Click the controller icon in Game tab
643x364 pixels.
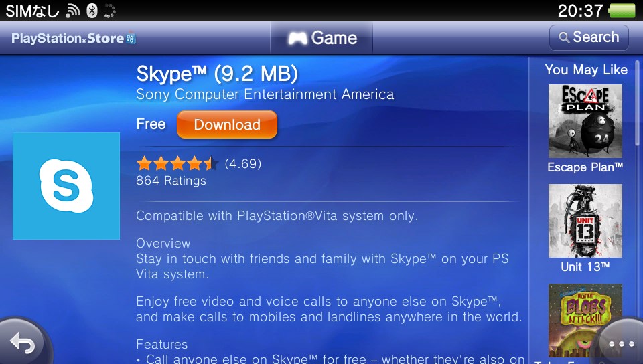point(297,39)
